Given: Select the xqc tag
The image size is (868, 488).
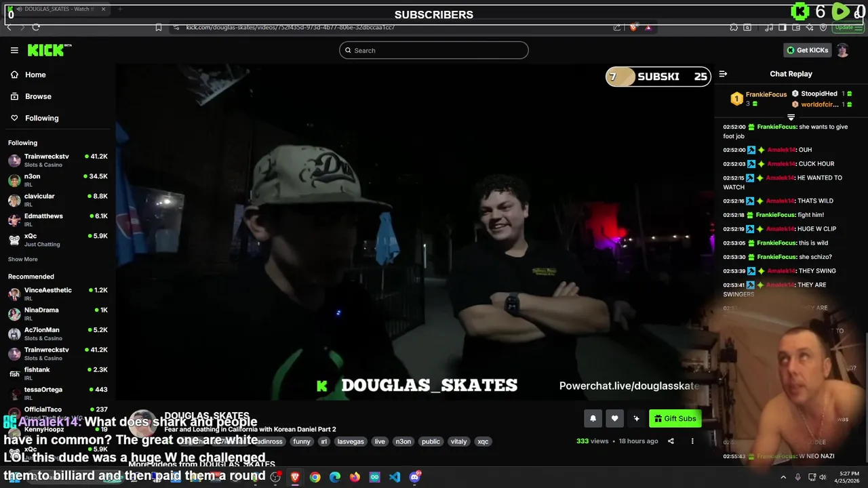Looking at the screenshot, I should [x=483, y=441].
